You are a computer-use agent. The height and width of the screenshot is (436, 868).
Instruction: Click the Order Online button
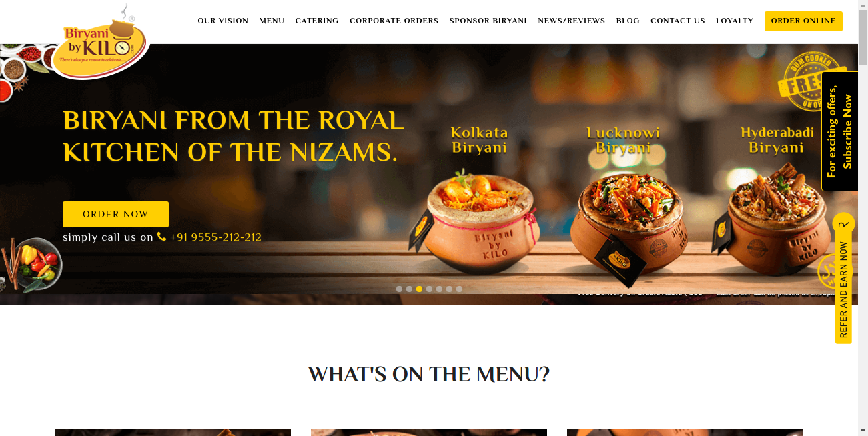pos(803,21)
